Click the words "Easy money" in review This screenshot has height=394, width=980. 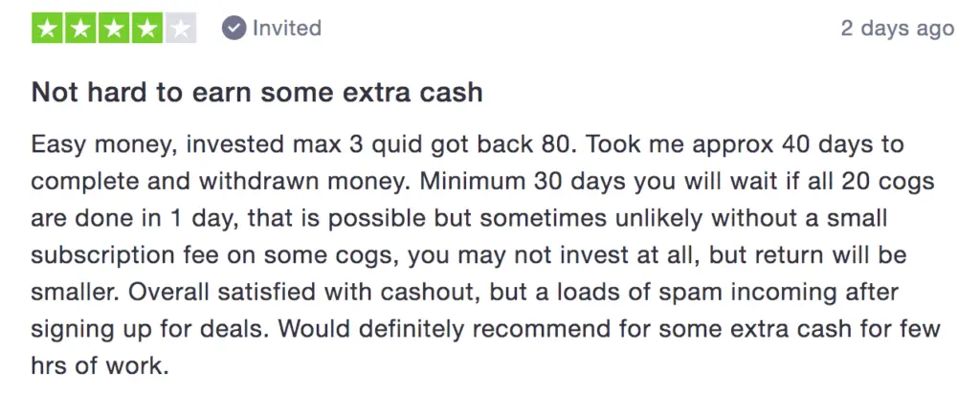coord(102,145)
